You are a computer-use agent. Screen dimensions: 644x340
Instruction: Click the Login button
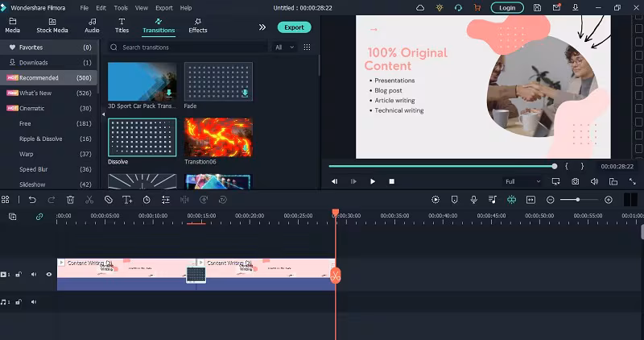[x=507, y=8]
